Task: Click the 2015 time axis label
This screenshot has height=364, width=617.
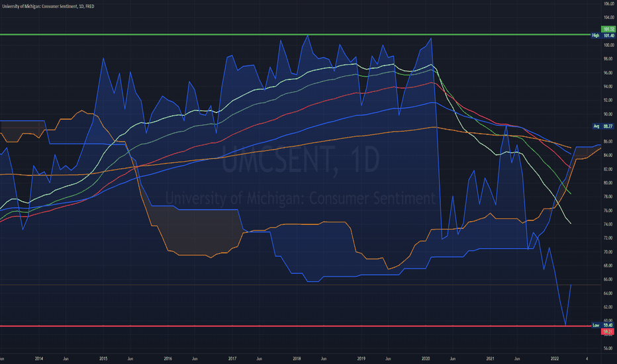Action: click(x=103, y=359)
